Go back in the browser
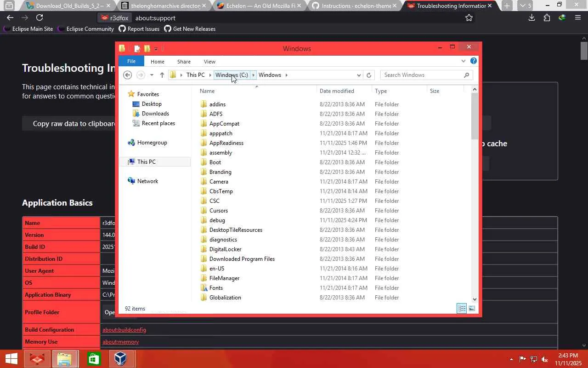 (x=10, y=17)
